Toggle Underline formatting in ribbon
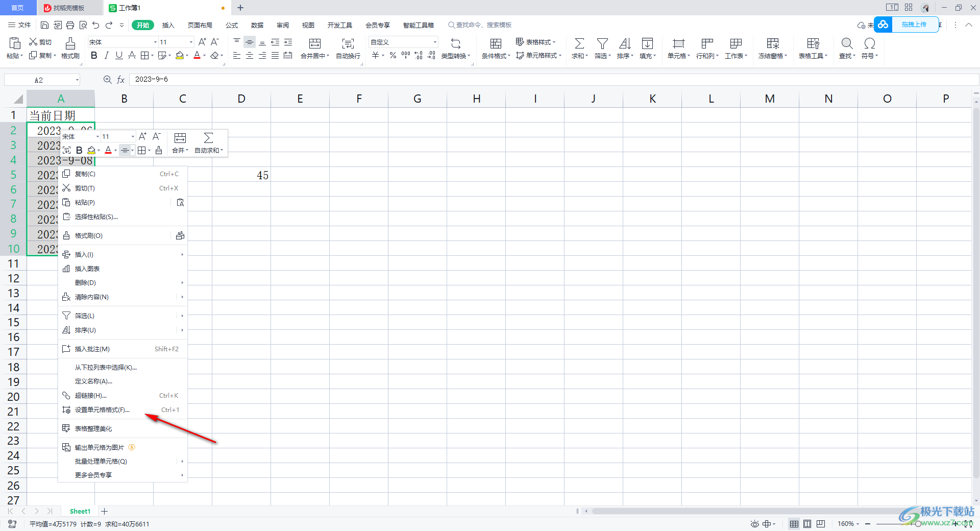 (x=119, y=55)
